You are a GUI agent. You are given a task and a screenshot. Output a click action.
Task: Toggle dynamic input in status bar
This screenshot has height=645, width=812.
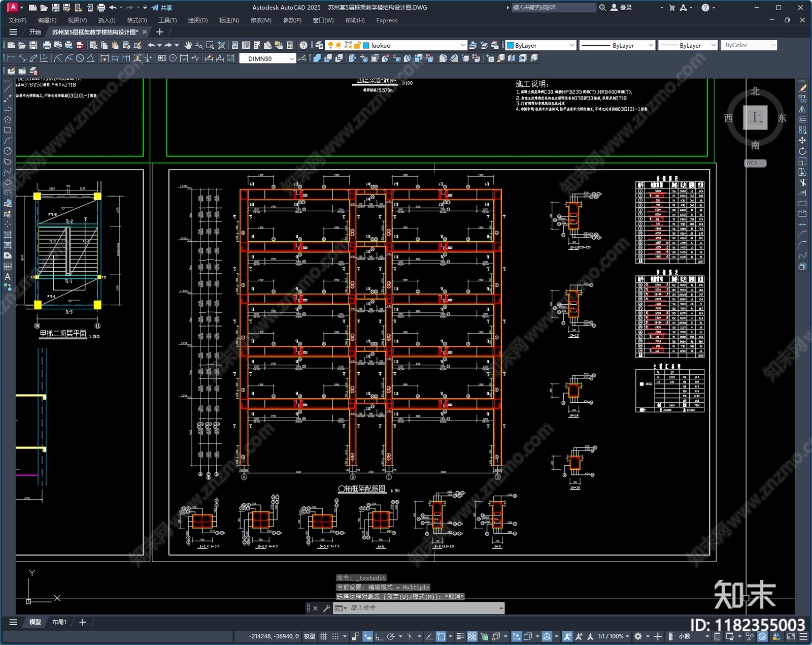[367, 636]
